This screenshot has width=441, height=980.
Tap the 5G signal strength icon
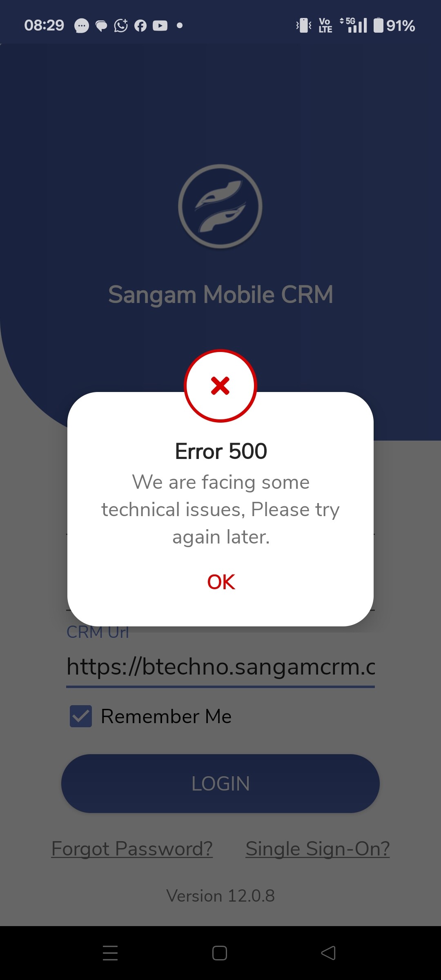point(354,25)
